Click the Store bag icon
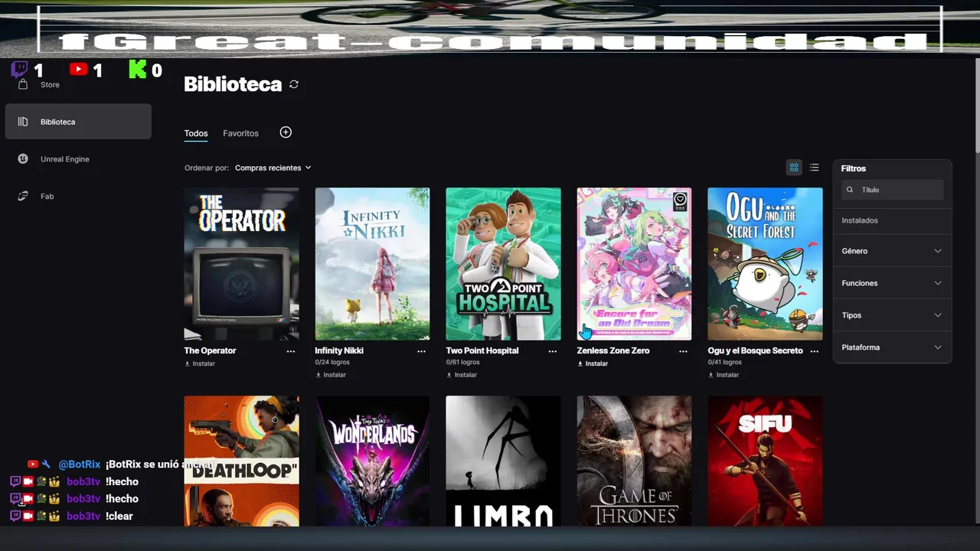Viewport: 980px width, 551px height. coord(23,84)
